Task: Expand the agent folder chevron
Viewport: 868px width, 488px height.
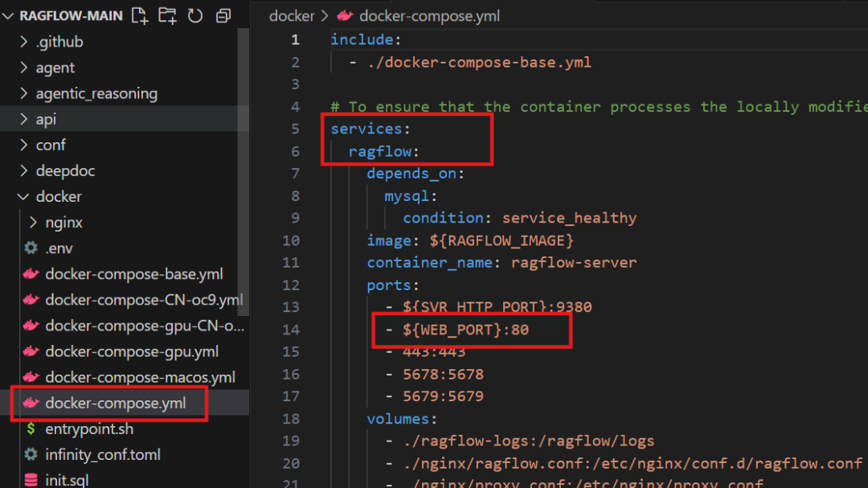Action: 24,67
